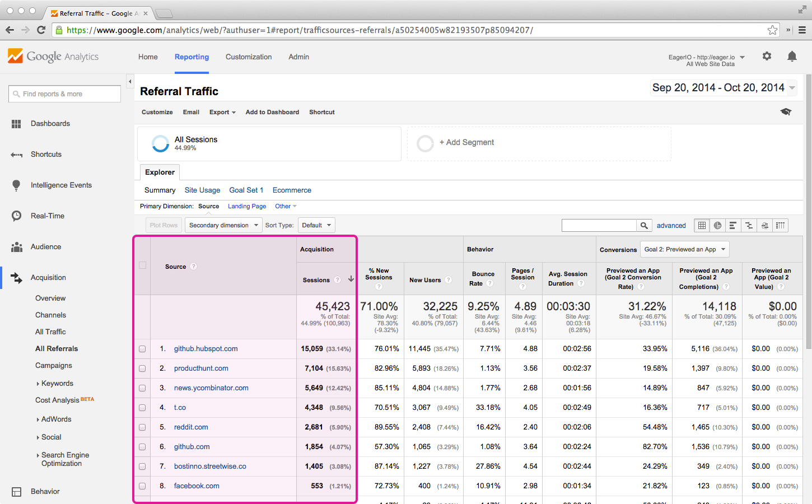The height and width of the screenshot is (504, 812).
Task: Click in the Find reports & more field
Action: [65, 94]
